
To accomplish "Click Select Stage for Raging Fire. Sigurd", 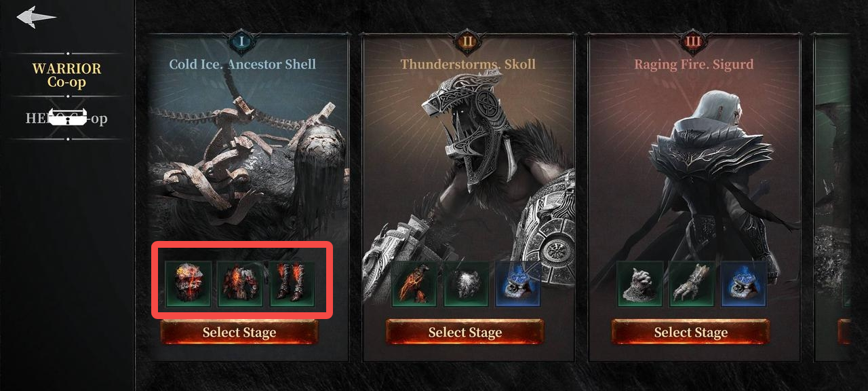I will 690,332.
